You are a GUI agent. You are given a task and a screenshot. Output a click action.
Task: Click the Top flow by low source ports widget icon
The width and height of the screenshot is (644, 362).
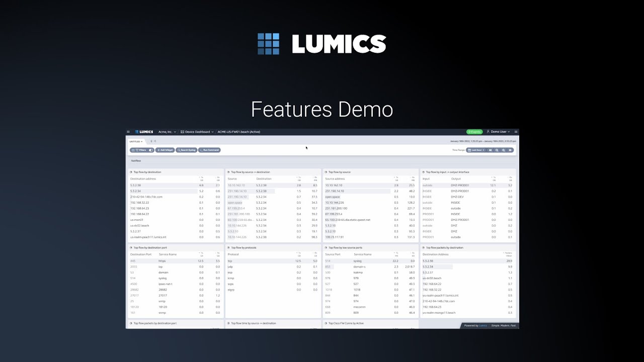pyautogui.click(x=327, y=247)
